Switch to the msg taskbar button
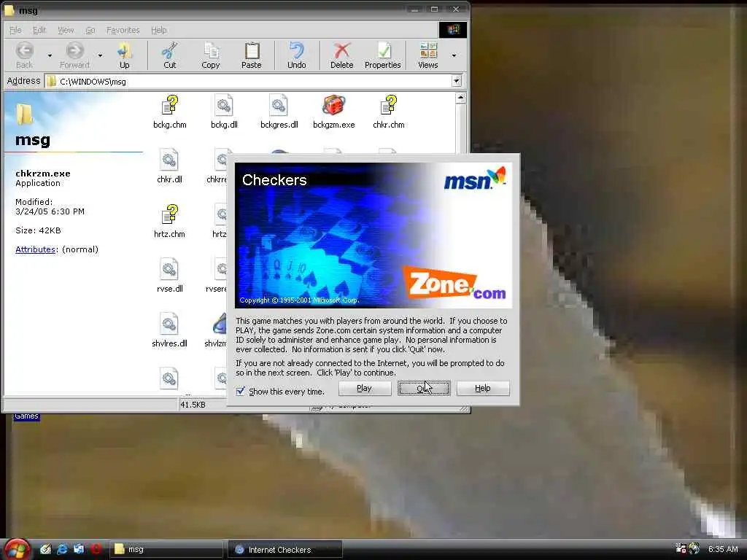The height and width of the screenshot is (560, 747). click(x=166, y=549)
